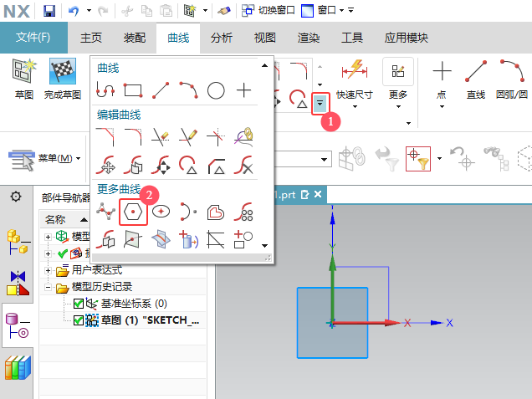Open the library books sidebar icon
This screenshot has height=399, width=532.
pyautogui.click(x=18, y=368)
